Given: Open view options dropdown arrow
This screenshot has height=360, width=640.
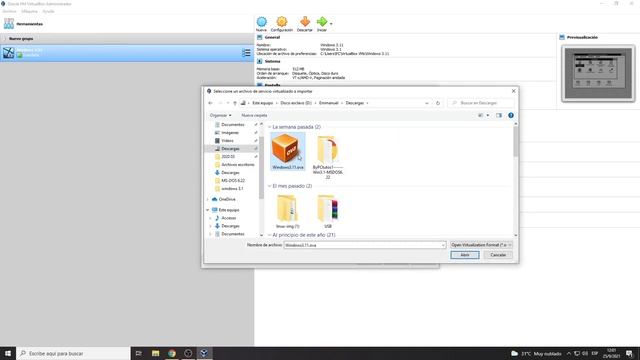Looking at the screenshot, I should tap(488, 116).
